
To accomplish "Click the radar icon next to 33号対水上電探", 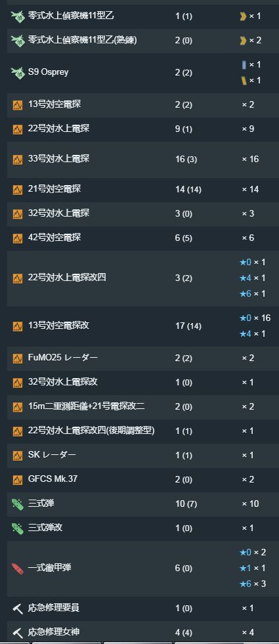I will [x=18, y=160].
